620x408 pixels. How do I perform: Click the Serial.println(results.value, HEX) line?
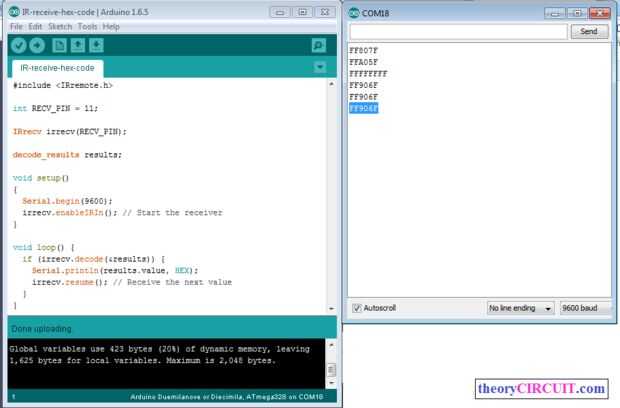click(x=115, y=270)
